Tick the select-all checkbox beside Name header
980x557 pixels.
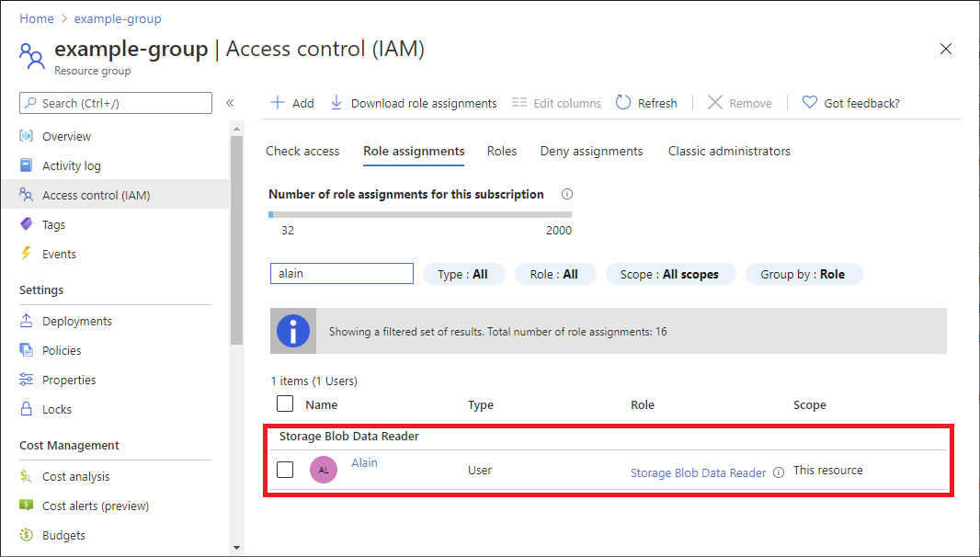click(285, 404)
